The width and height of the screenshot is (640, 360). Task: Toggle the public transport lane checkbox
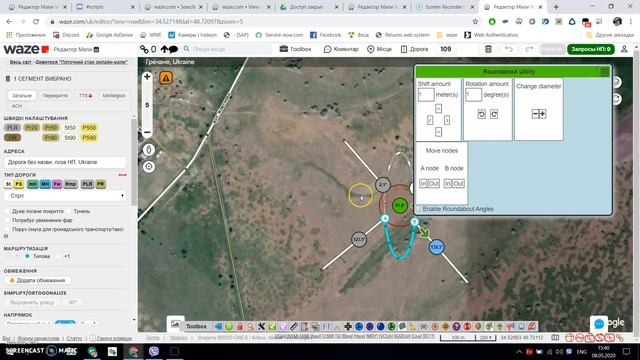point(7,229)
